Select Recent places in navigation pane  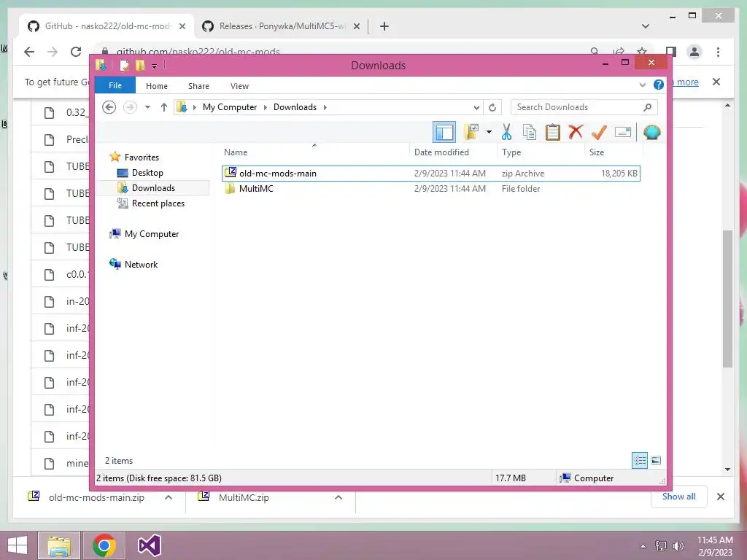coord(158,203)
